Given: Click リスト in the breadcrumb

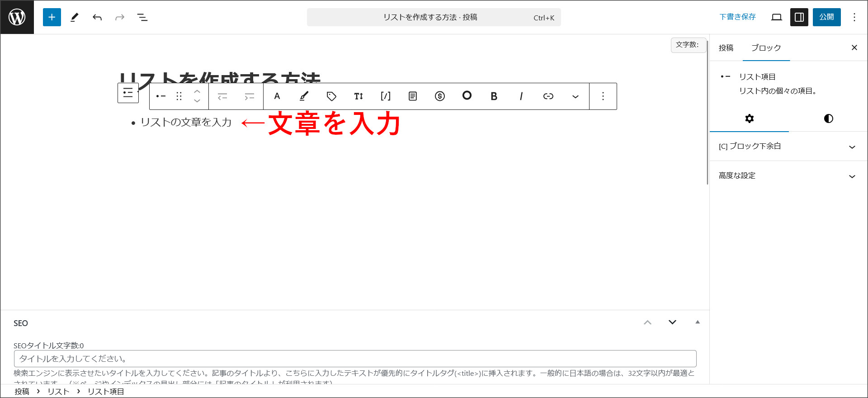Looking at the screenshot, I should pyautogui.click(x=58, y=392).
